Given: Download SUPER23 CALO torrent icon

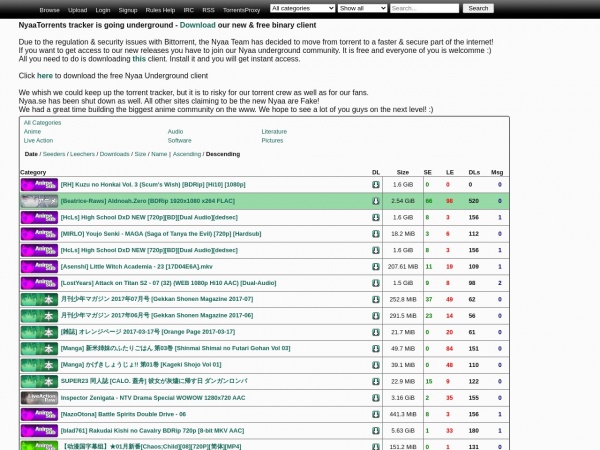Looking at the screenshot, I should (x=376, y=382).
